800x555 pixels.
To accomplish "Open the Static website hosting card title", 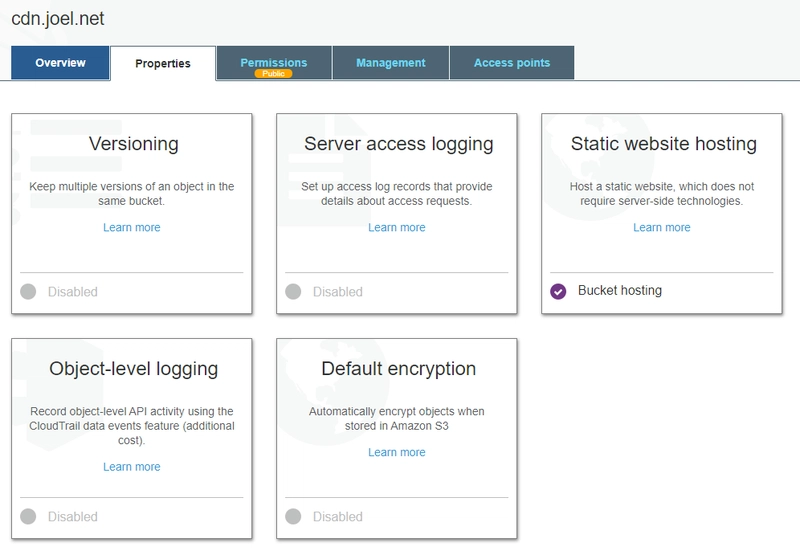I will (x=663, y=144).
